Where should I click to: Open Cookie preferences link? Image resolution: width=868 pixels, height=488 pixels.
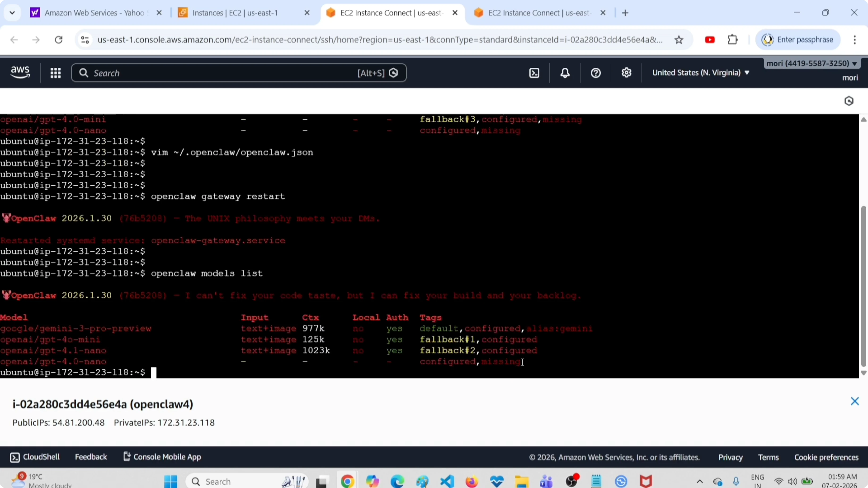[x=826, y=457]
